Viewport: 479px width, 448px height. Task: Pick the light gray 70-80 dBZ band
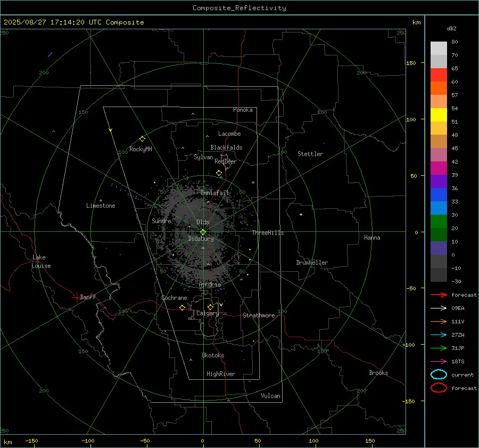[x=439, y=48]
